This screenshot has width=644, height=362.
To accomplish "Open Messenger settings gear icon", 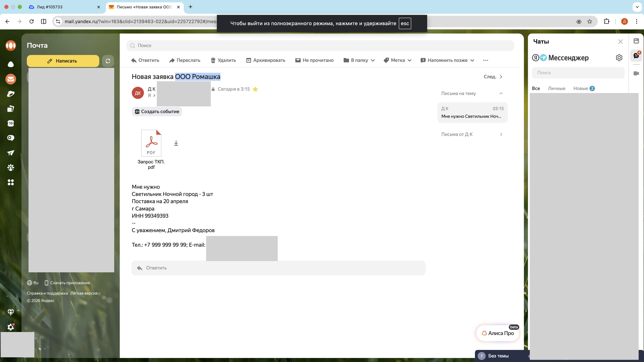I will click(x=619, y=58).
